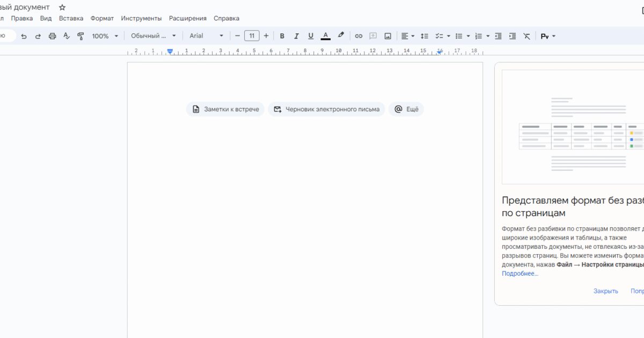Screen dimensions: 644x338
Task: Click the Подробнее link in the panel
Action: coord(519,274)
